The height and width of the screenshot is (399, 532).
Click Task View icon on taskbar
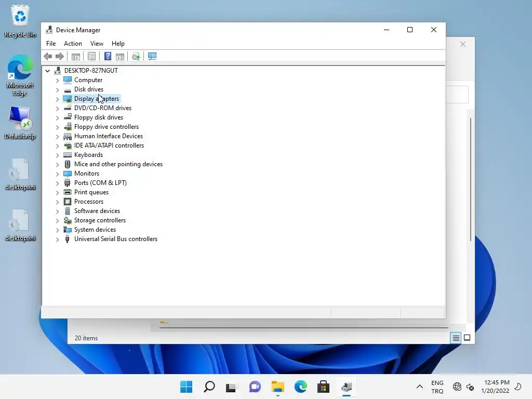[x=231, y=387]
